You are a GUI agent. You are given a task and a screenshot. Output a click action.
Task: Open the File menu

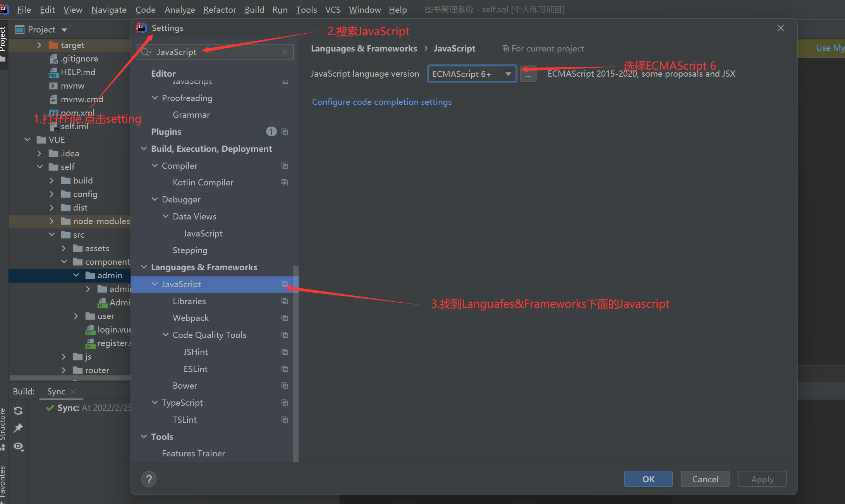click(24, 10)
